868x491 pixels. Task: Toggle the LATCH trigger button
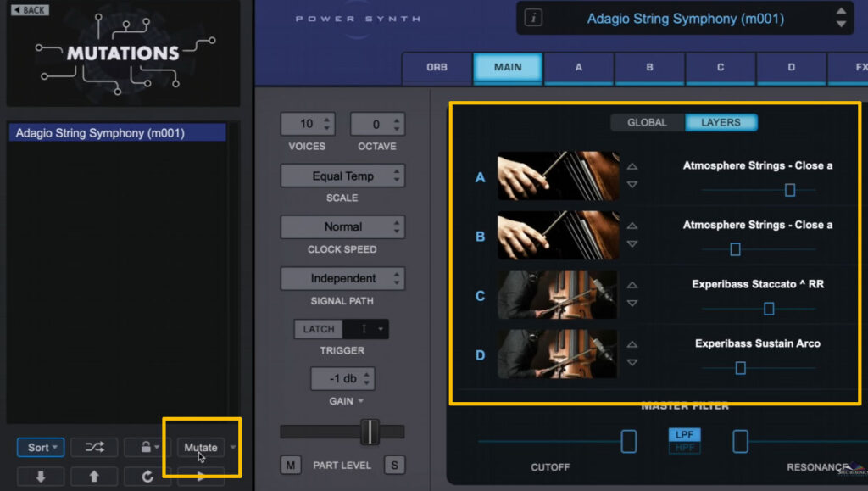[319, 329]
